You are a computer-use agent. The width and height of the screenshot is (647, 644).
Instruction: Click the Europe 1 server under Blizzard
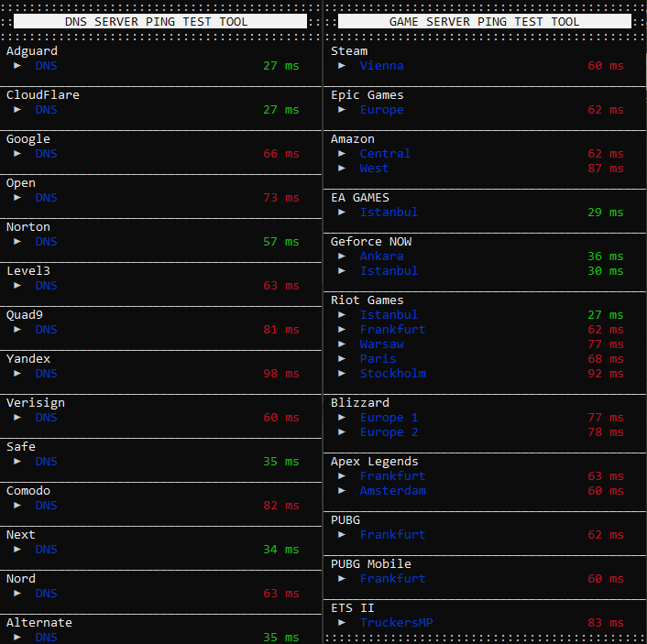(x=389, y=418)
